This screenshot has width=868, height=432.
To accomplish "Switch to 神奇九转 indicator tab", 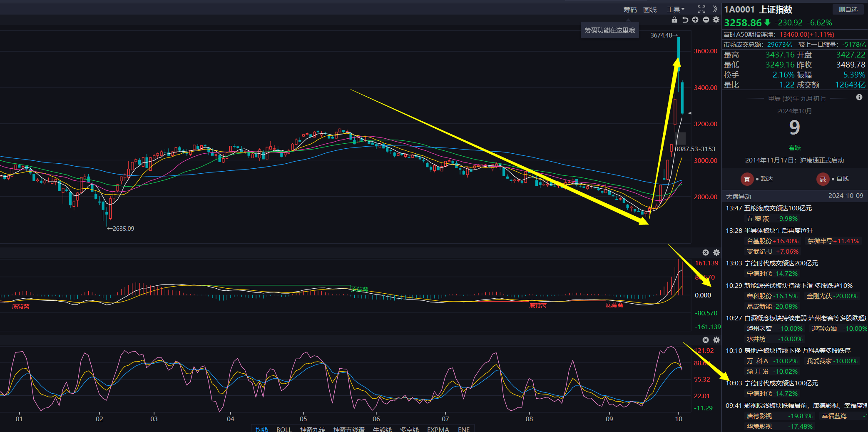I will (x=312, y=429).
